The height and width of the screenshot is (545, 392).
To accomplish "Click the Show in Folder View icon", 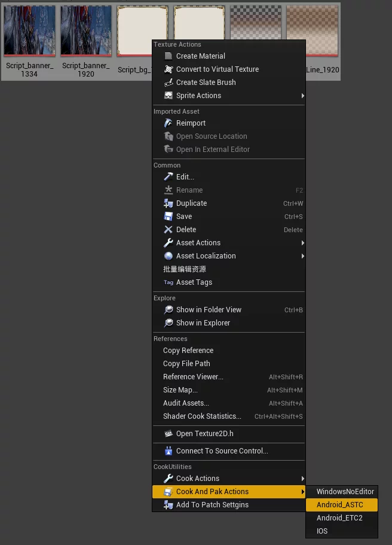I will coord(169,310).
